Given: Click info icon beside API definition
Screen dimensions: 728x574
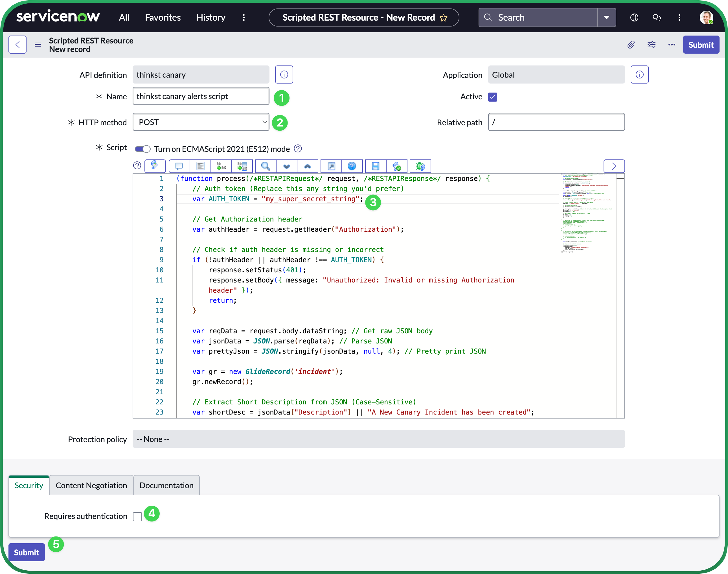Looking at the screenshot, I should pyautogui.click(x=284, y=74).
